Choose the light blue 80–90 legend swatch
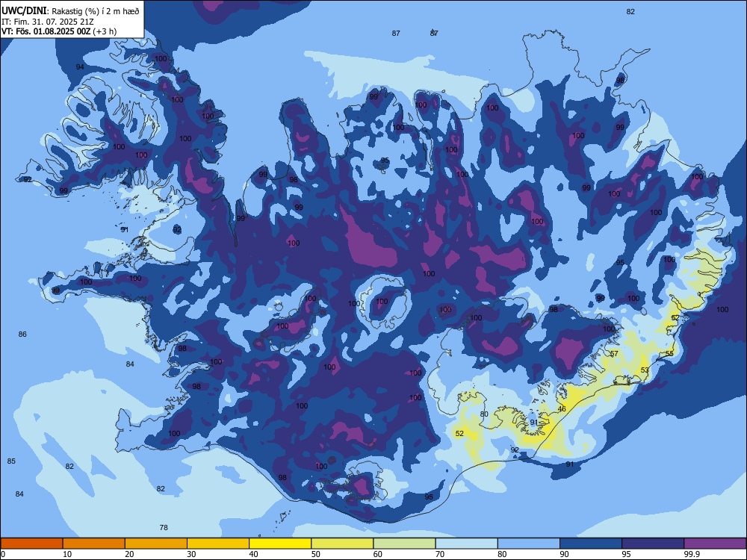The image size is (747, 560). click(x=528, y=544)
